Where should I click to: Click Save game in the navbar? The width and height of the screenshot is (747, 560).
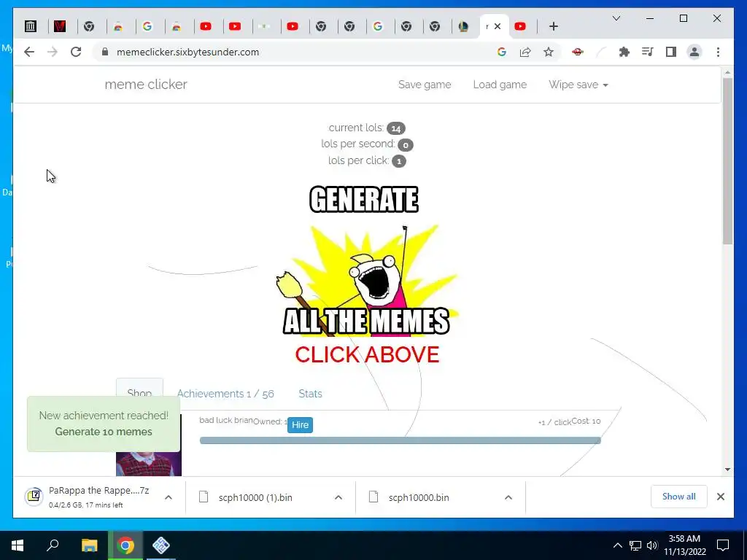(x=425, y=85)
